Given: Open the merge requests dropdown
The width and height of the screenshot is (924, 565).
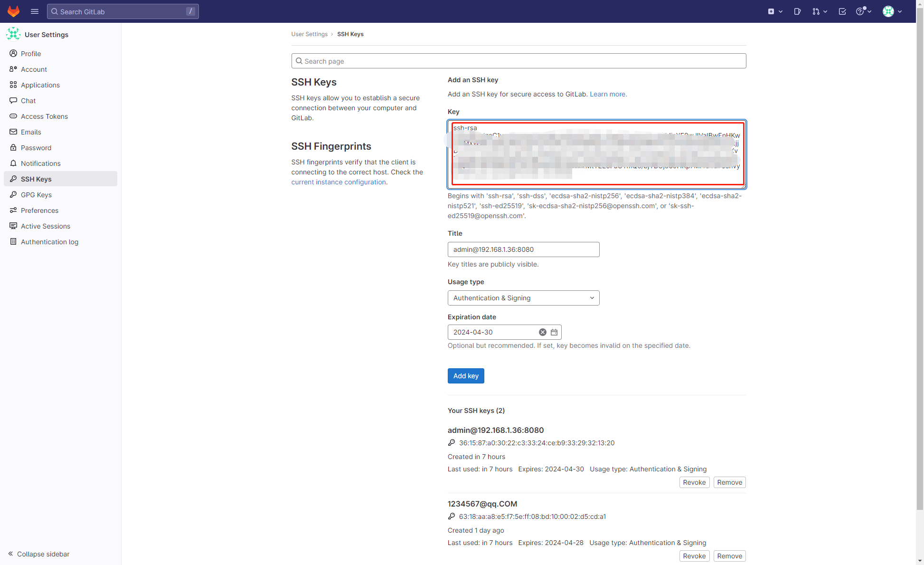Looking at the screenshot, I should 820,11.
